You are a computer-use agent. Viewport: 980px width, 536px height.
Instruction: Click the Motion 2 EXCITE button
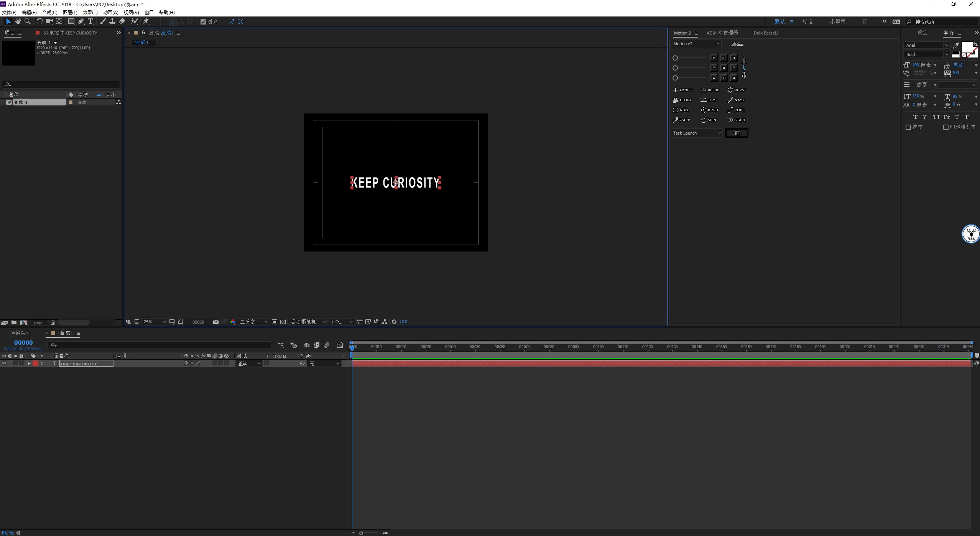coord(683,90)
